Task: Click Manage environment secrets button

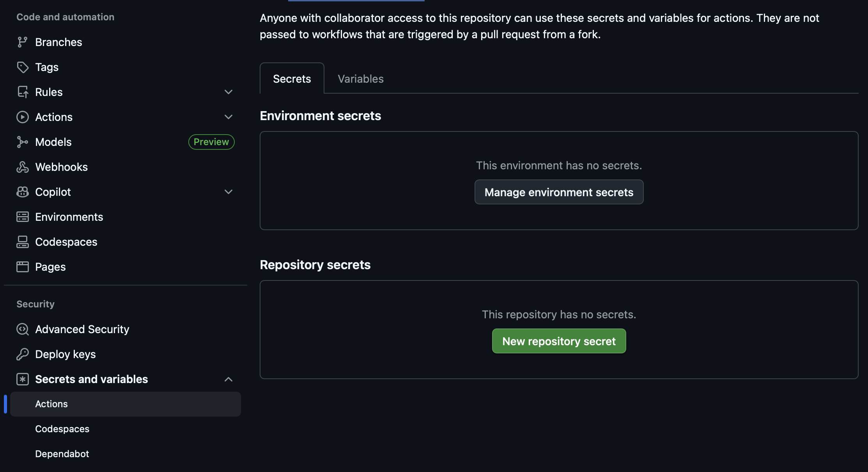Action: (559, 192)
